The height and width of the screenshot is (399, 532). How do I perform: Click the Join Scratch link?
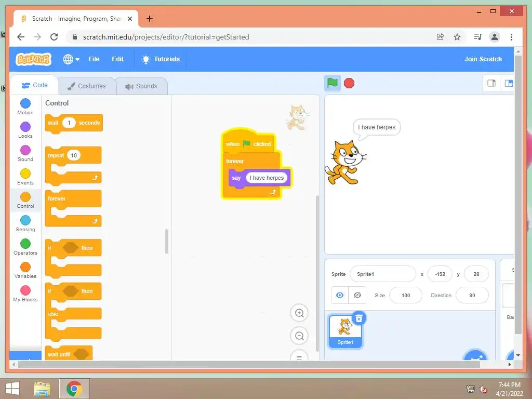pos(483,59)
